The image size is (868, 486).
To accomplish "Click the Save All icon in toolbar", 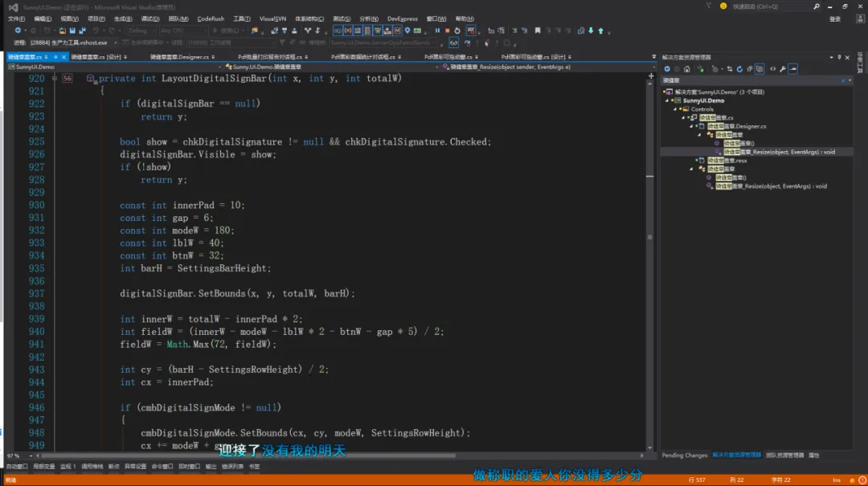I will (83, 31).
